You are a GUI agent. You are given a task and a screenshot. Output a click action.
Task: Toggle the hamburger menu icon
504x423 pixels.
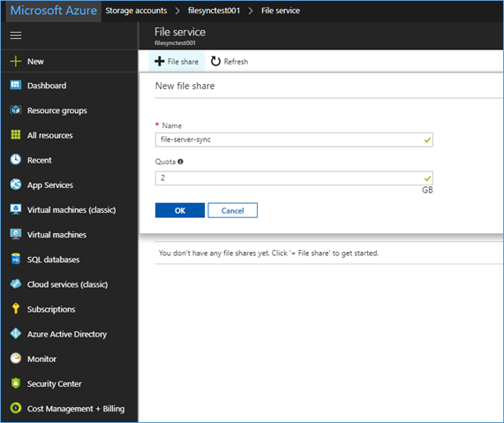click(15, 35)
